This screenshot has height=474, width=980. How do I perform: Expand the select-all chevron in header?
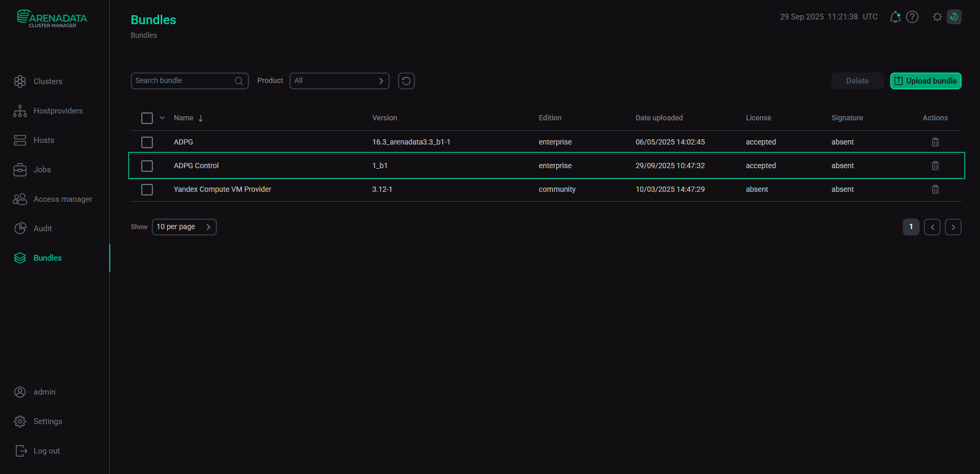[x=162, y=118]
